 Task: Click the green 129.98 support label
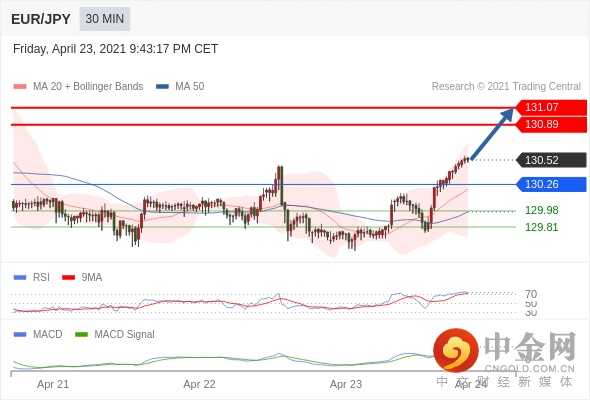[541, 210]
